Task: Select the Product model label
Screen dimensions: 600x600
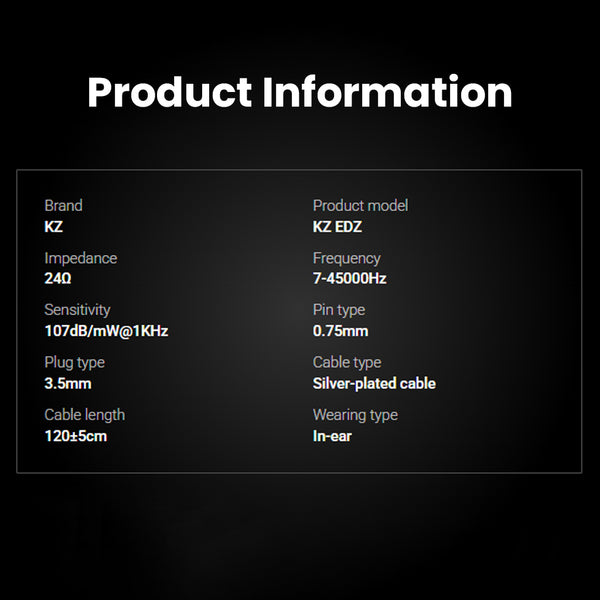Action: [x=360, y=205]
